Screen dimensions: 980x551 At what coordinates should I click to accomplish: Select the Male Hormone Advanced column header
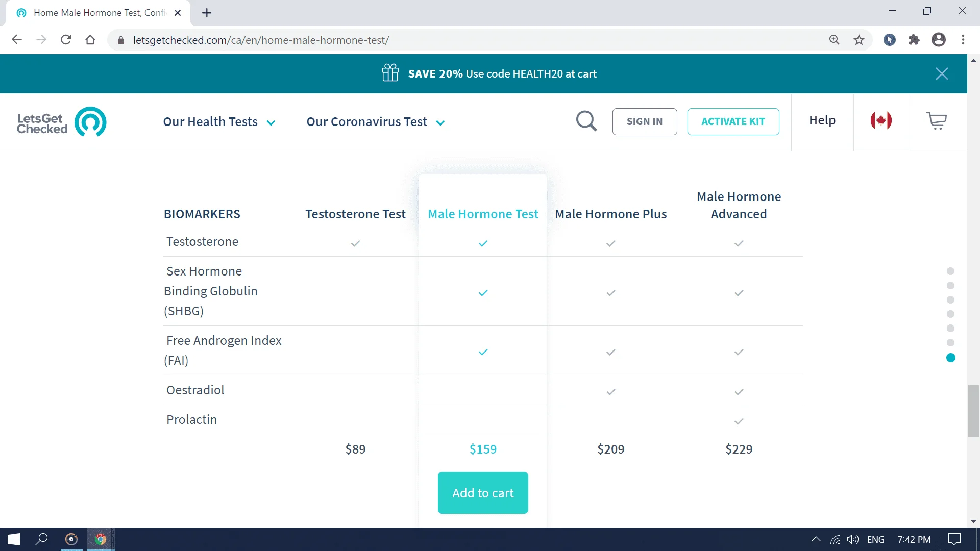[739, 205]
